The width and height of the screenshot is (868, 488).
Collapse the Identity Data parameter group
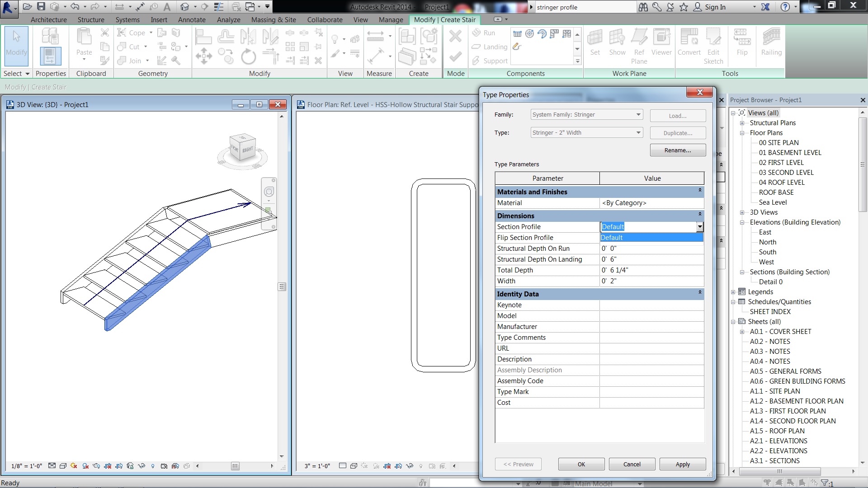click(699, 293)
